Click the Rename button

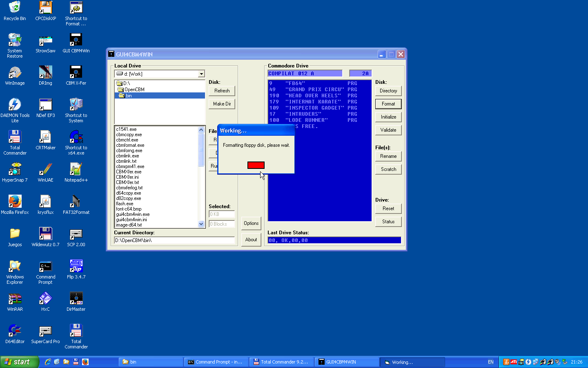coord(388,156)
